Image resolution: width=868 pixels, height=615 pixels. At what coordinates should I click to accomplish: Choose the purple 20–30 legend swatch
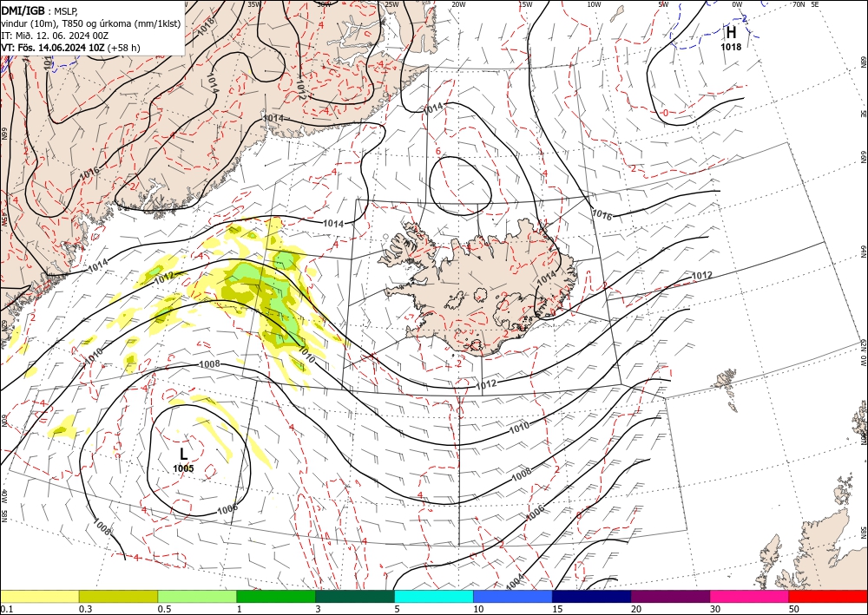click(x=670, y=596)
